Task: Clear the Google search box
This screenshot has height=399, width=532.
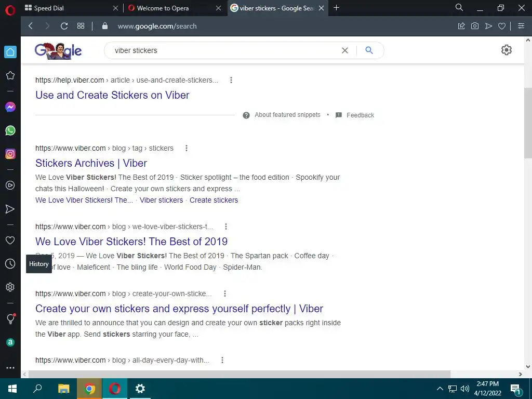Action: (345, 50)
